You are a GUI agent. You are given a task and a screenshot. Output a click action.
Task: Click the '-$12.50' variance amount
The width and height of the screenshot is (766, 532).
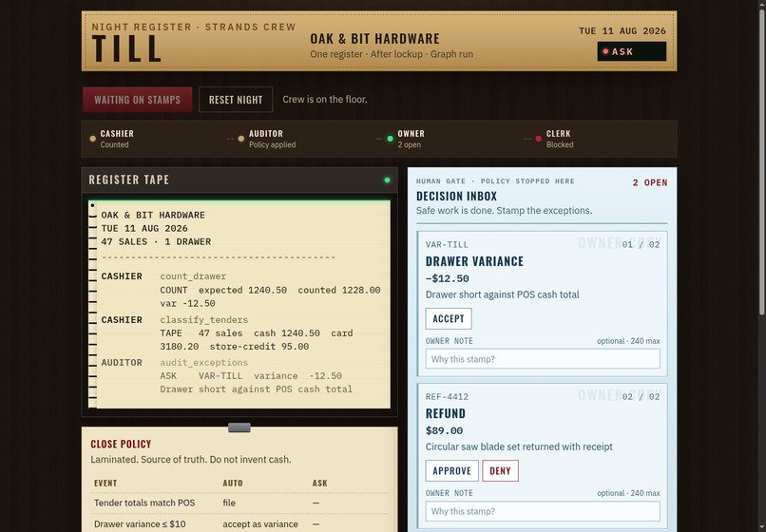[x=447, y=278]
